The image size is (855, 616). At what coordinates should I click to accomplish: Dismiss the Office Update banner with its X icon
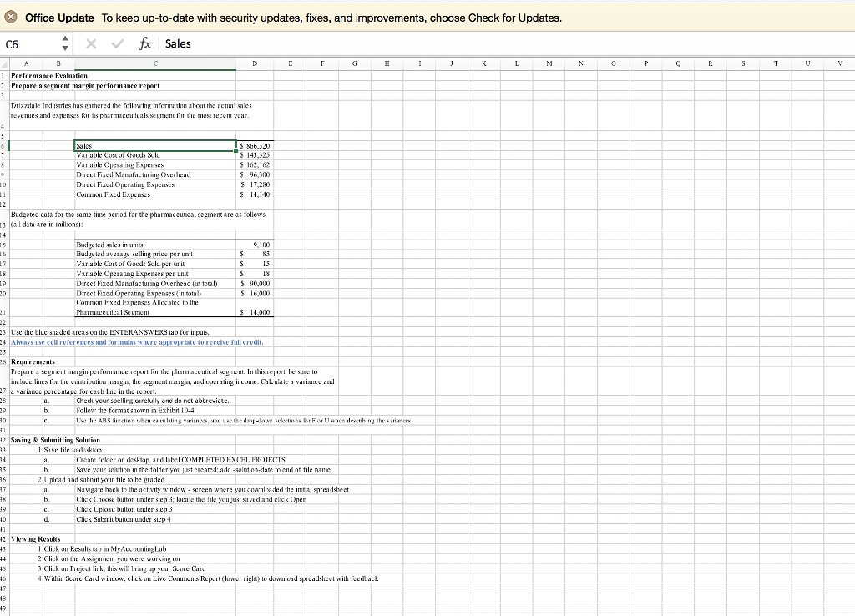pyautogui.click(x=10, y=17)
